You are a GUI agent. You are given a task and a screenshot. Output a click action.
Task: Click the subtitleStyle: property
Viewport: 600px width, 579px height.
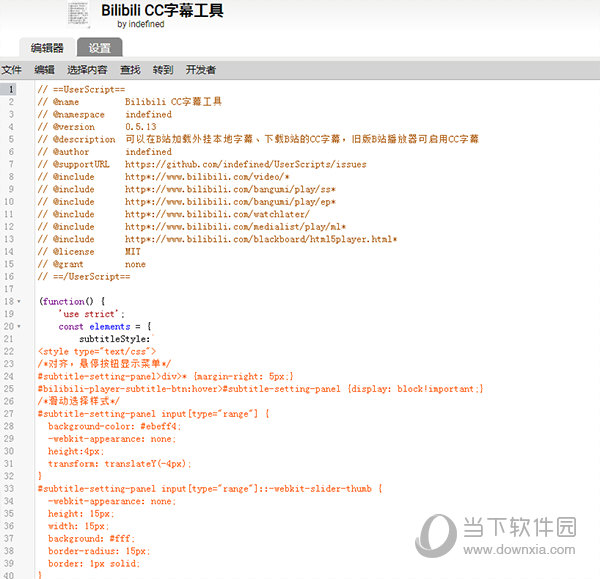115,339
